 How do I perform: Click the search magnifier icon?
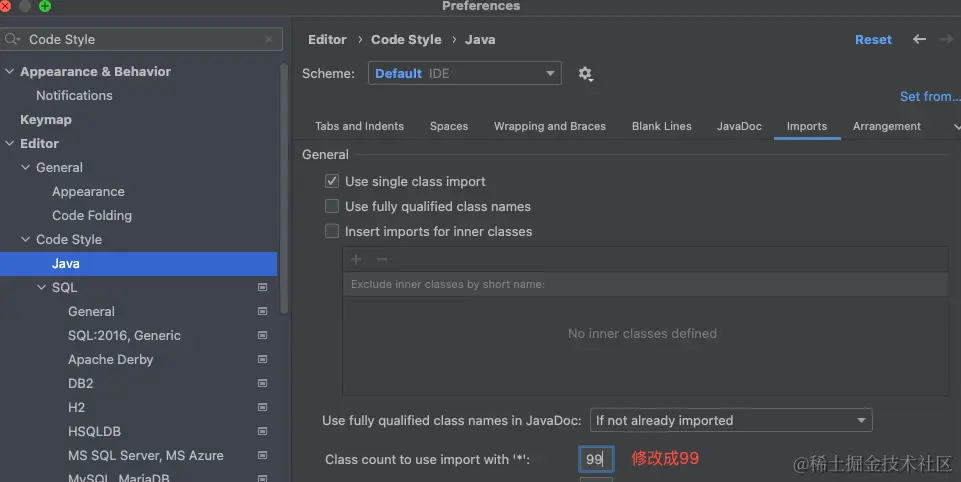click(12, 39)
